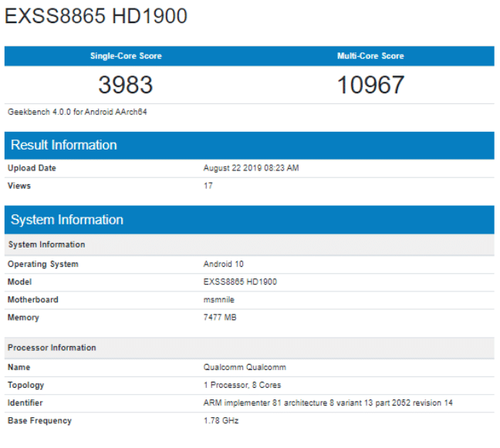
Task: Click the page title EXSS8865 HD1900
Action: 96,16
